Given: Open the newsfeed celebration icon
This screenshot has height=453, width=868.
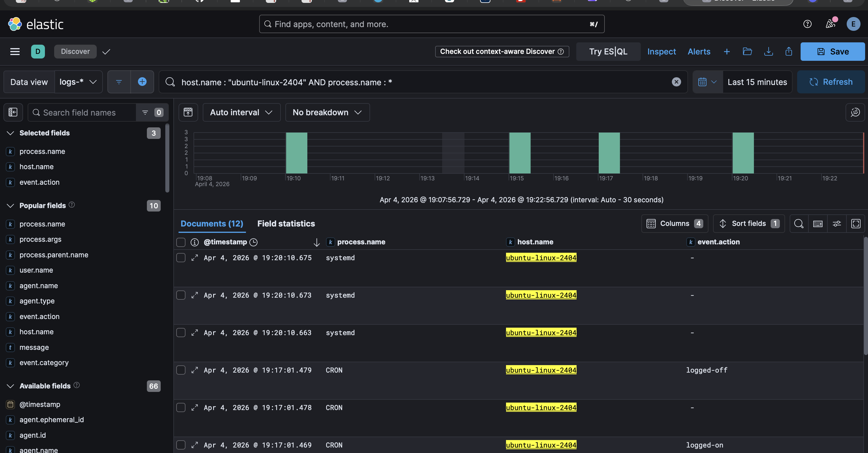Looking at the screenshot, I should (x=830, y=24).
